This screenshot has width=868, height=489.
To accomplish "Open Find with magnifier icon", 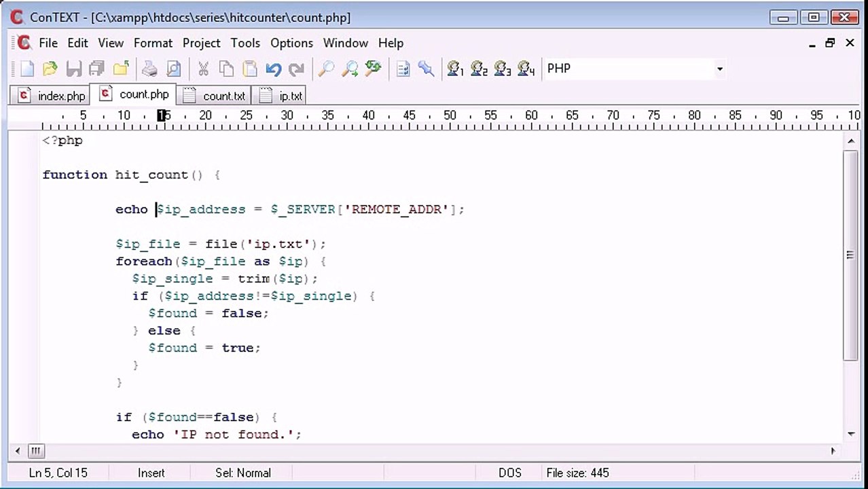I will [326, 69].
